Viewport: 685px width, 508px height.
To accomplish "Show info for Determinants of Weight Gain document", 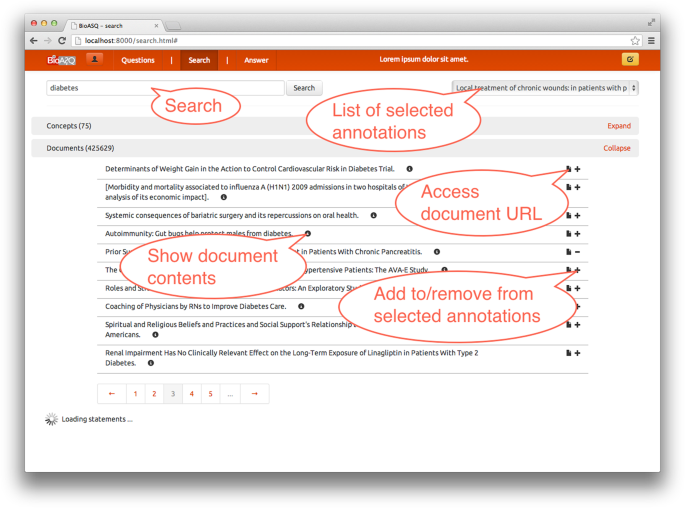I will pos(409,169).
